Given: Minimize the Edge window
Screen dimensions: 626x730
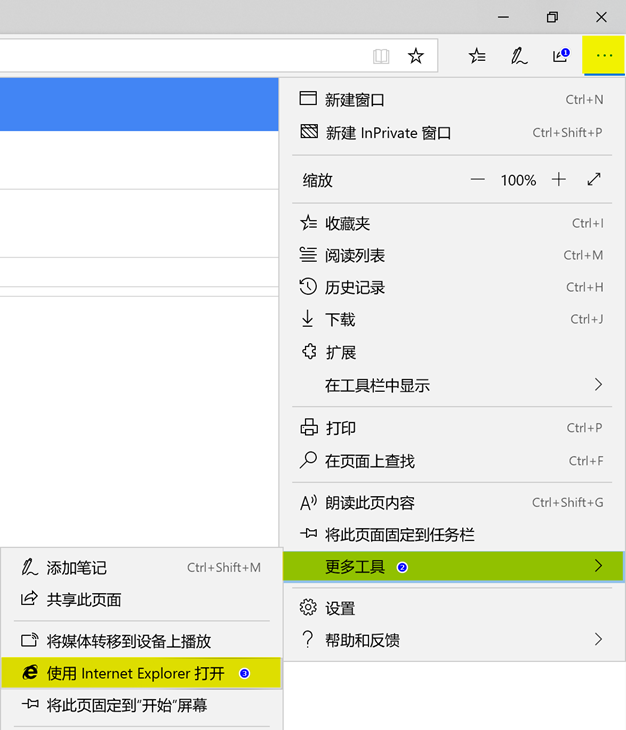Looking at the screenshot, I should pyautogui.click(x=503, y=17).
